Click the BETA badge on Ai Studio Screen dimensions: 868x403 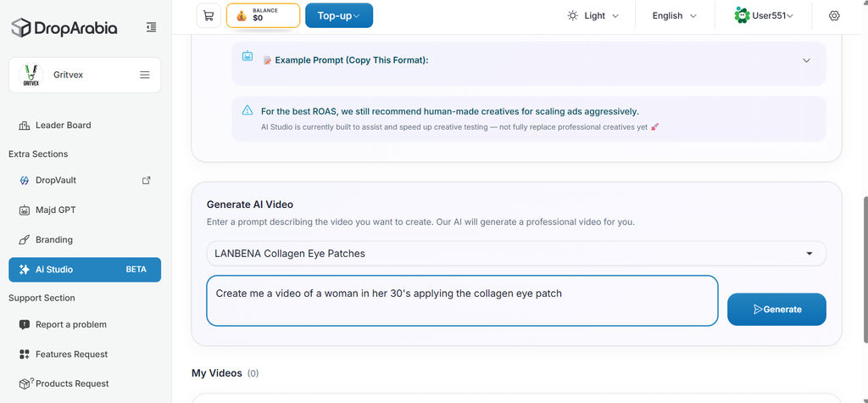[x=136, y=270]
